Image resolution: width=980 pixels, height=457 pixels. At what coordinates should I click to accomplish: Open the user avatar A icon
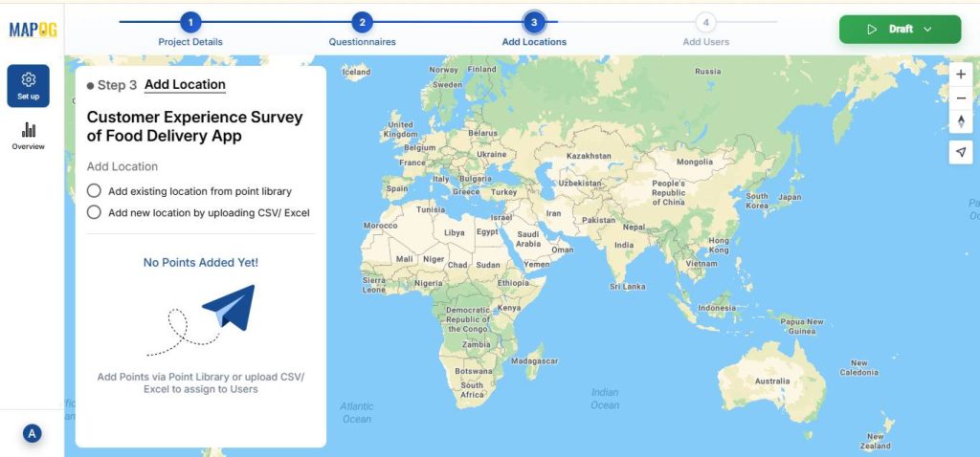tap(32, 434)
